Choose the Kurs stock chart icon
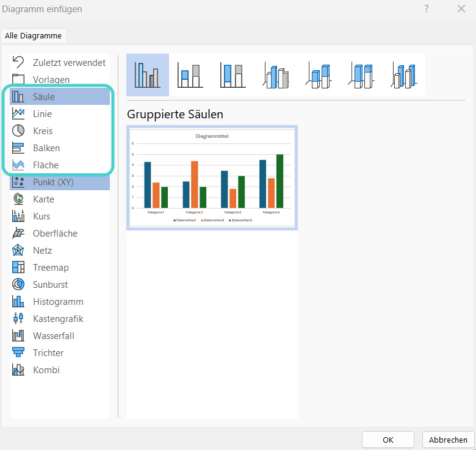 point(18,216)
